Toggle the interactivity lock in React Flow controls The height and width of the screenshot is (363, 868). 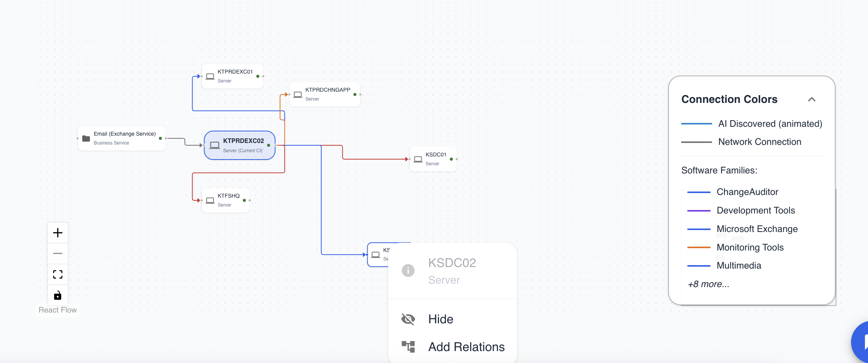point(57,295)
